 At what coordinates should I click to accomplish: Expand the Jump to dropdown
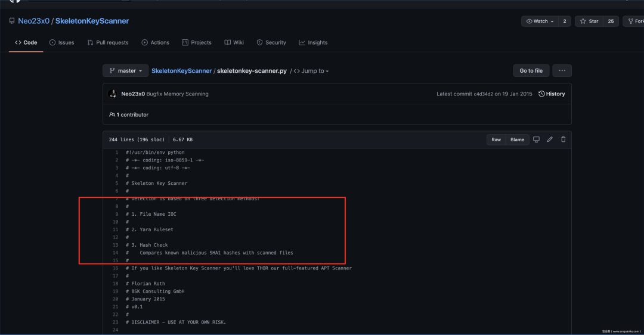[x=311, y=71]
